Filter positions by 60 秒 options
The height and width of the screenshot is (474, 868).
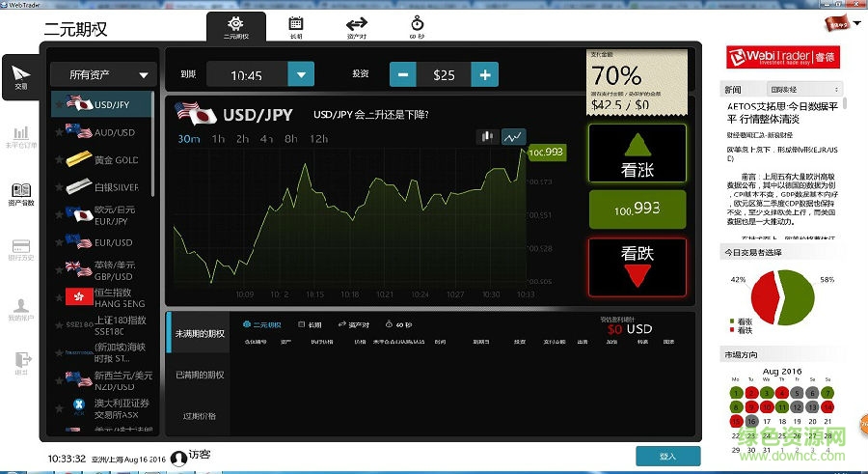(x=398, y=324)
